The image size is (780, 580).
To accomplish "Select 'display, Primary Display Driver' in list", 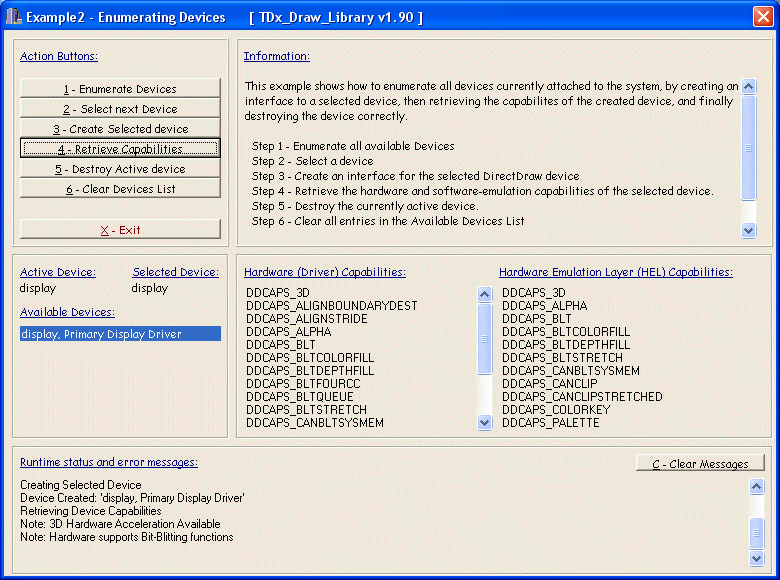I will (x=120, y=334).
